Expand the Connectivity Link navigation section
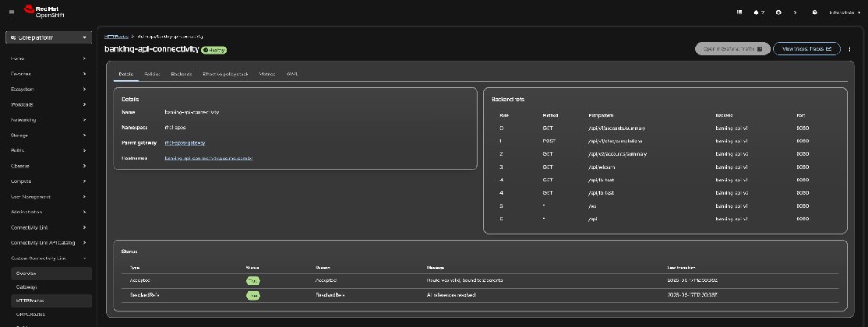 [x=48, y=227]
